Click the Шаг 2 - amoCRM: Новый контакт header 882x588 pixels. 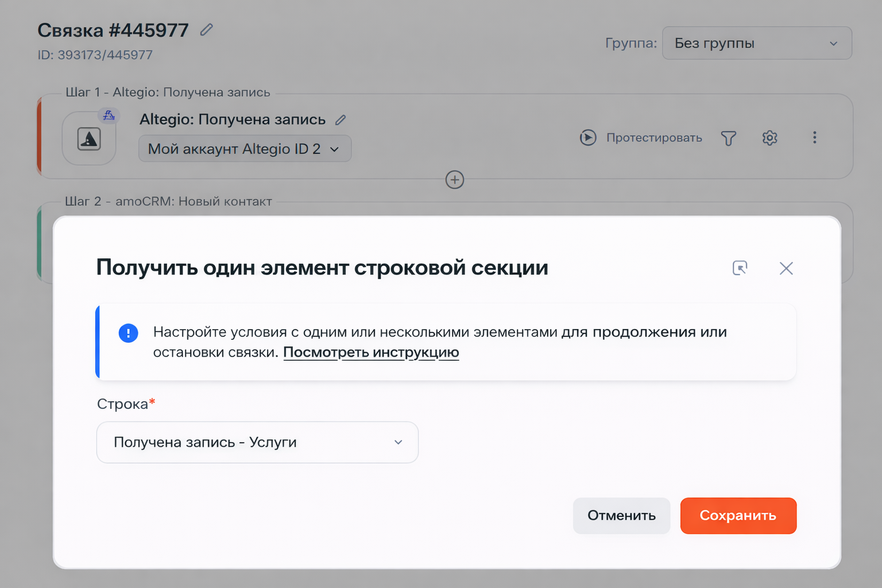pyautogui.click(x=168, y=202)
